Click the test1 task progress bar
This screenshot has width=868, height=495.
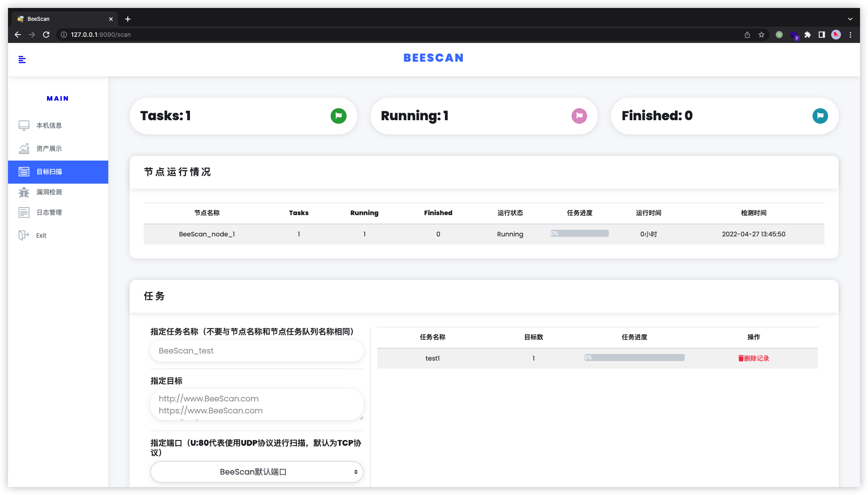point(634,357)
